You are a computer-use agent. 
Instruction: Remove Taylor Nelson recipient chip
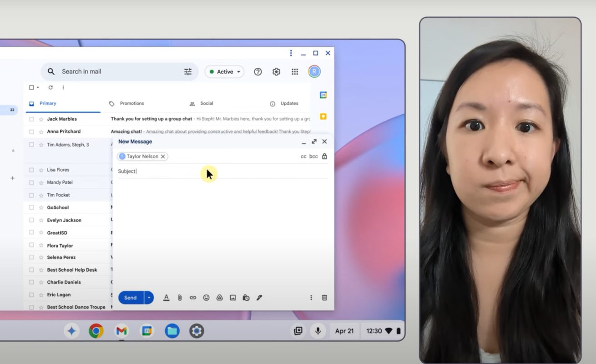click(x=163, y=157)
